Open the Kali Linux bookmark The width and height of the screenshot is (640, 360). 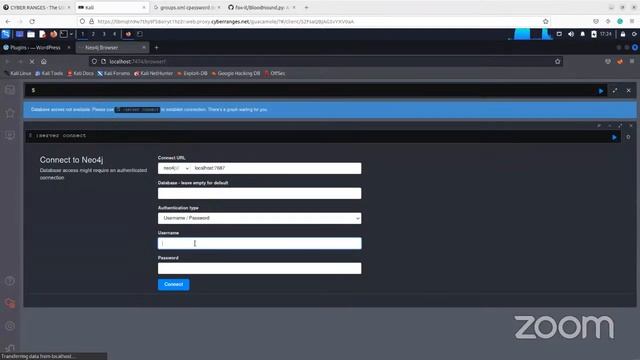click(x=18, y=73)
